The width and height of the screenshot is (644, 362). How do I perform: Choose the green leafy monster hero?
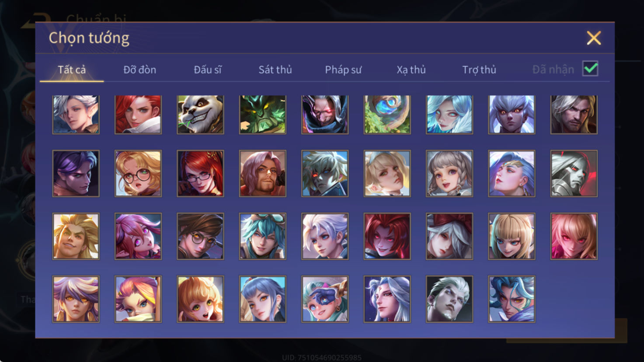262,114
